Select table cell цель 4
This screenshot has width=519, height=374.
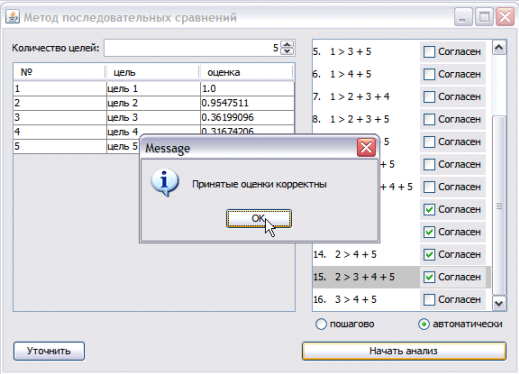(153, 132)
